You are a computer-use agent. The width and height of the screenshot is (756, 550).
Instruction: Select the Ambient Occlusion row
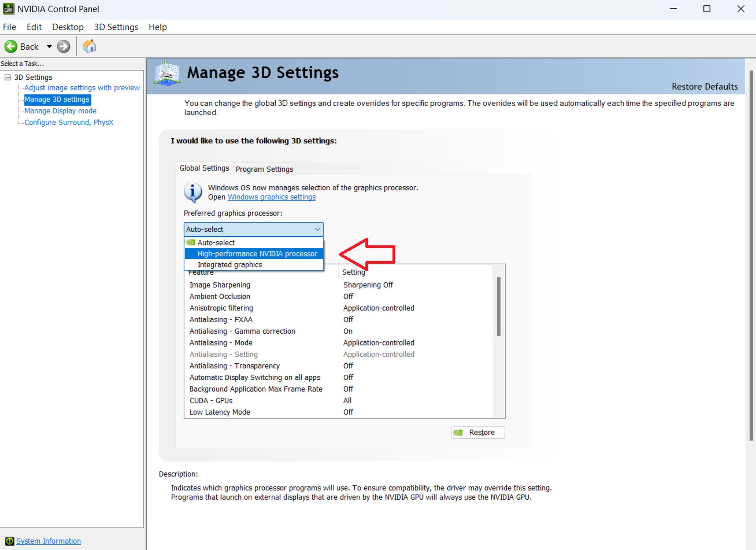339,296
